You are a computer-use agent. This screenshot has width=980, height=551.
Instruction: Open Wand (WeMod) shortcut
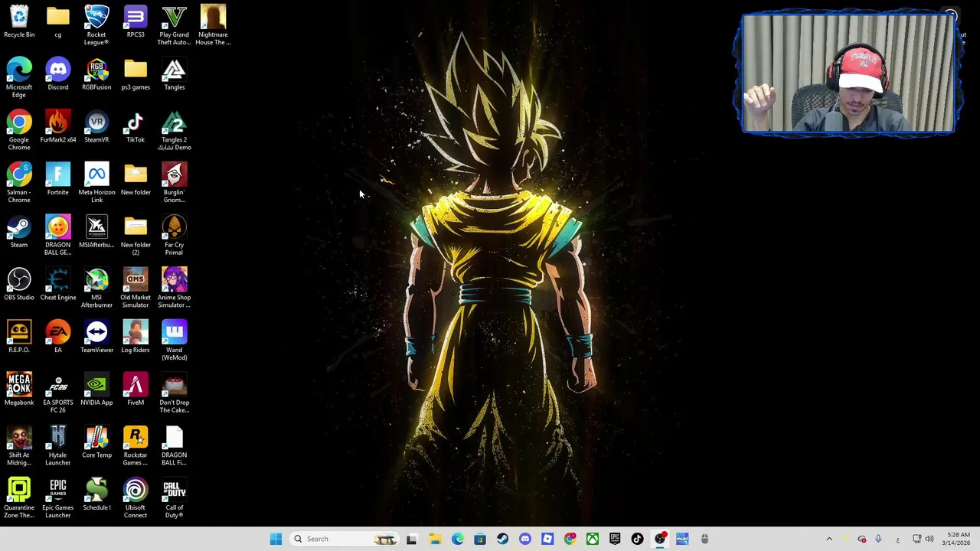174,341
